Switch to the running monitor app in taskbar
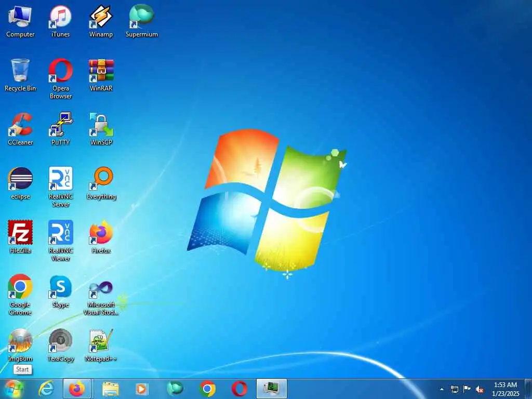Image resolution: width=532 pixels, height=399 pixels. click(x=272, y=389)
